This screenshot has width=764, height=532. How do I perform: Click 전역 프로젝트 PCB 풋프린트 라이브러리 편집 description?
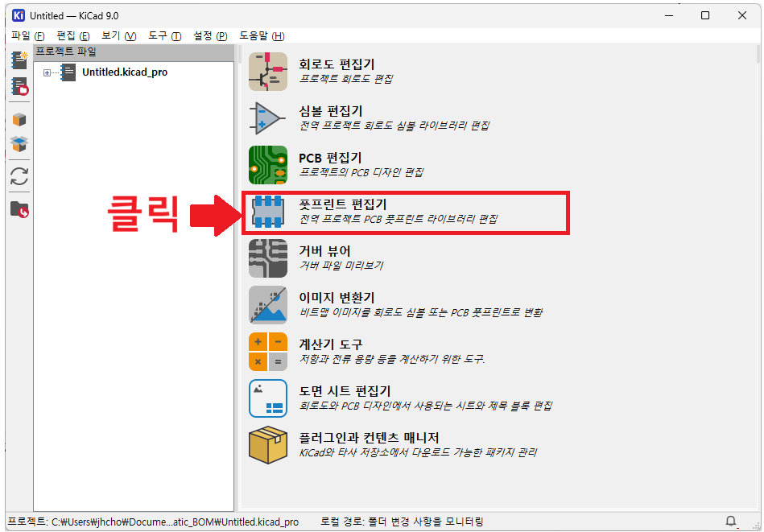point(398,219)
